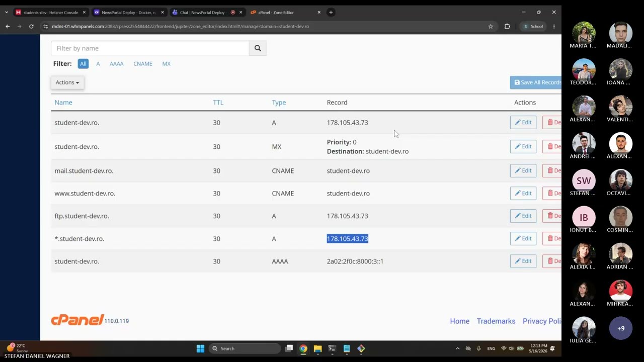Select the highlighted 178.105.43.73 wildcard record value

pos(348,239)
